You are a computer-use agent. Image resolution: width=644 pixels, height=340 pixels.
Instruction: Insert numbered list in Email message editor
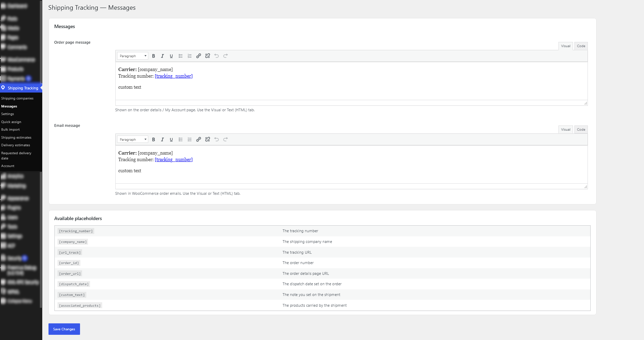point(189,139)
